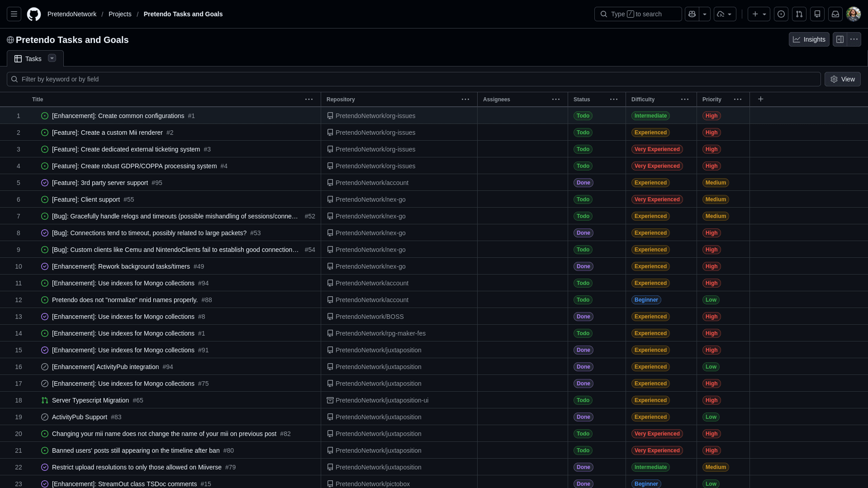Click the pull request icon on Server Typescript Migration
The image size is (868, 488).
[45, 400]
